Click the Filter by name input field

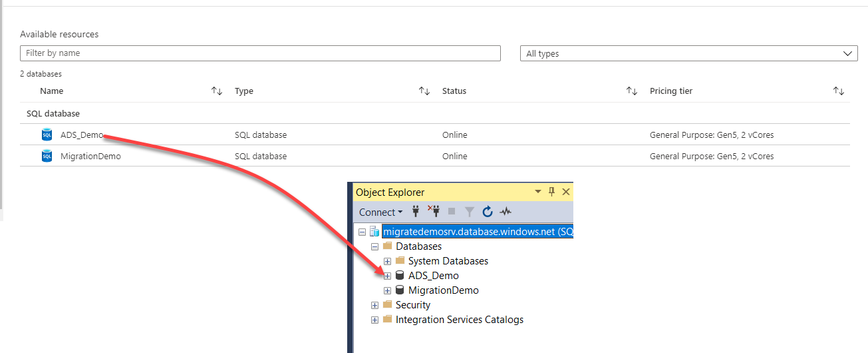click(x=260, y=53)
